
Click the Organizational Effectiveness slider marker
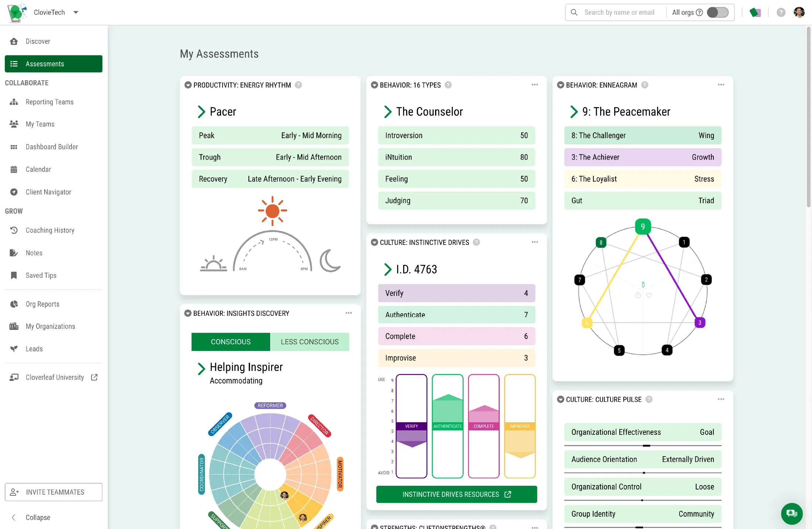[x=646, y=446]
